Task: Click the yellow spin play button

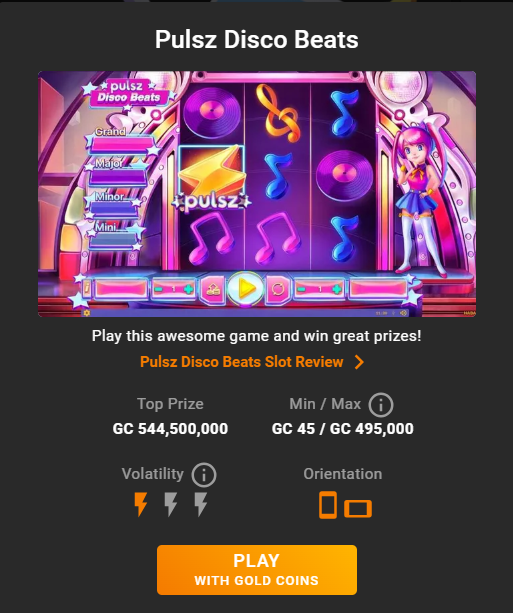Action: [x=246, y=289]
